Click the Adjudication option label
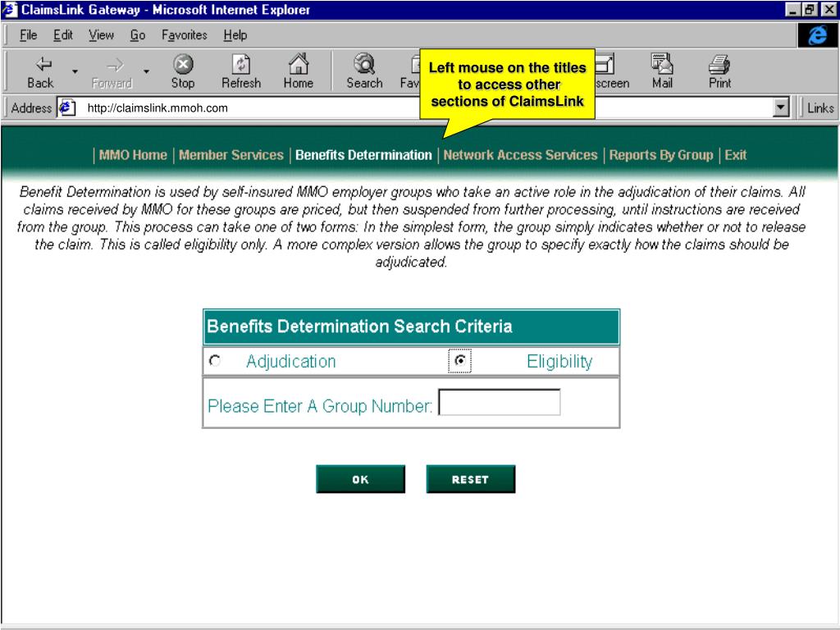Screen dimensions: 840x630 point(291,362)
